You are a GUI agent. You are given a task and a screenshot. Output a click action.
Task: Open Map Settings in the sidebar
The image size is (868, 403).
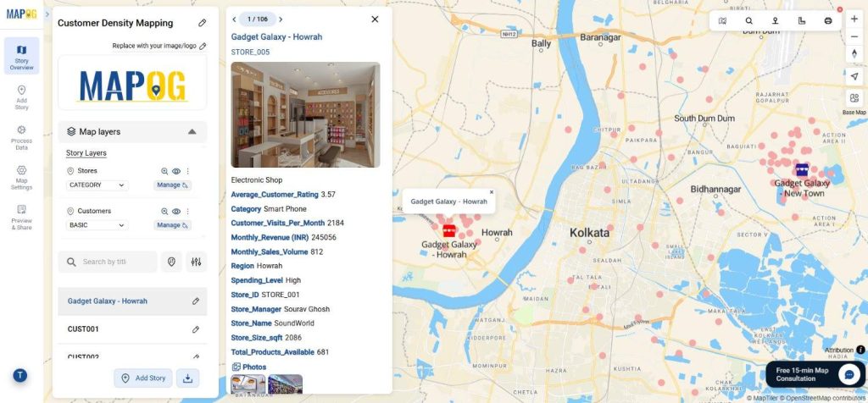tap(21, 176)
